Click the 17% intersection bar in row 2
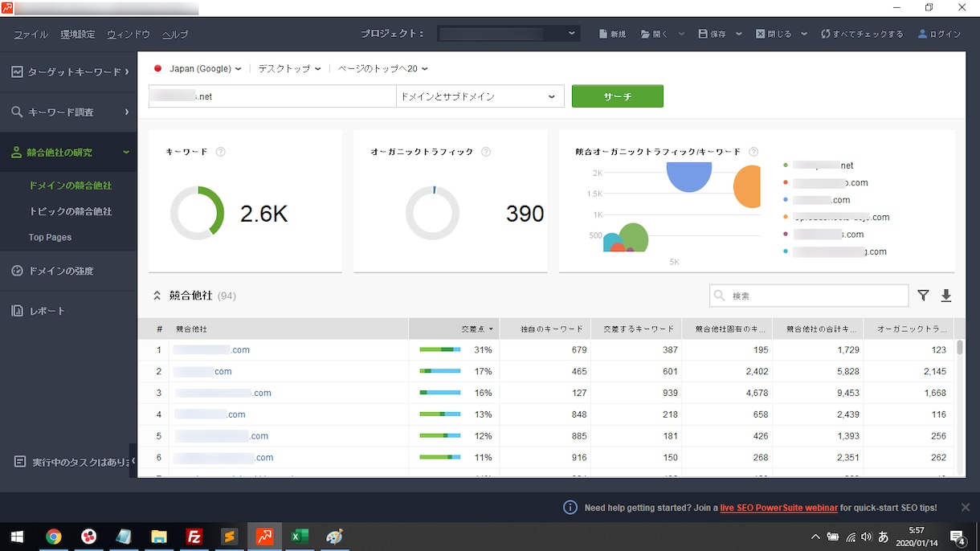The width and height of the screenshot is (980, 551). click(x=440, y=371)
